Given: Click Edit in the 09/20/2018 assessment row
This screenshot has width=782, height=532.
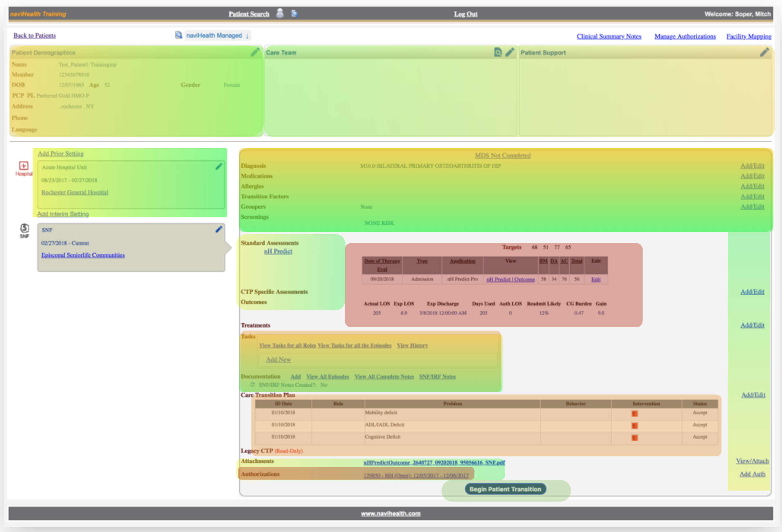Looking at the screenshot, I should point(595,279).
